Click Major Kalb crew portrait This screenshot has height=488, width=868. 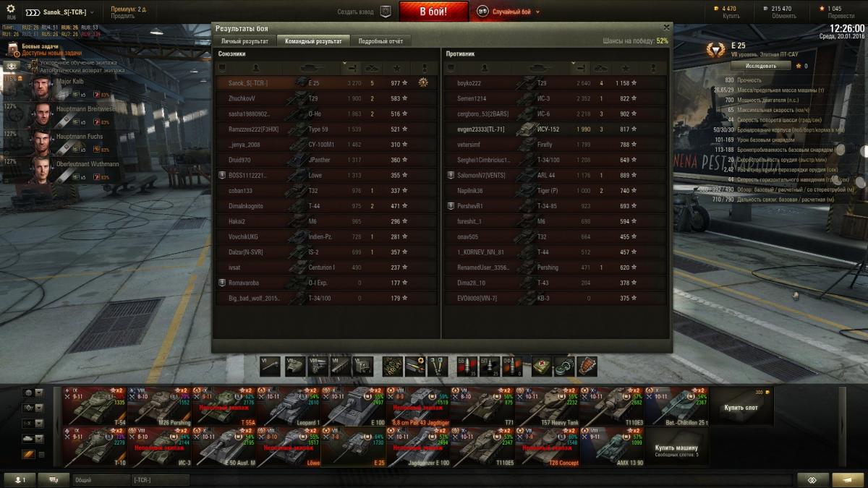[x=42, y=87]
